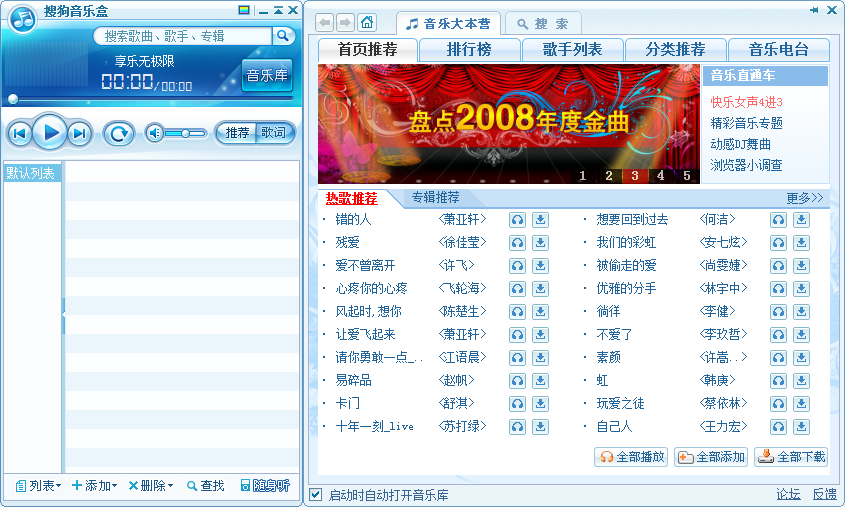Open the 分类推荐 tab
Image resolution: width=845 pixels, height=507 pixels.
click(x=675, y=50)
